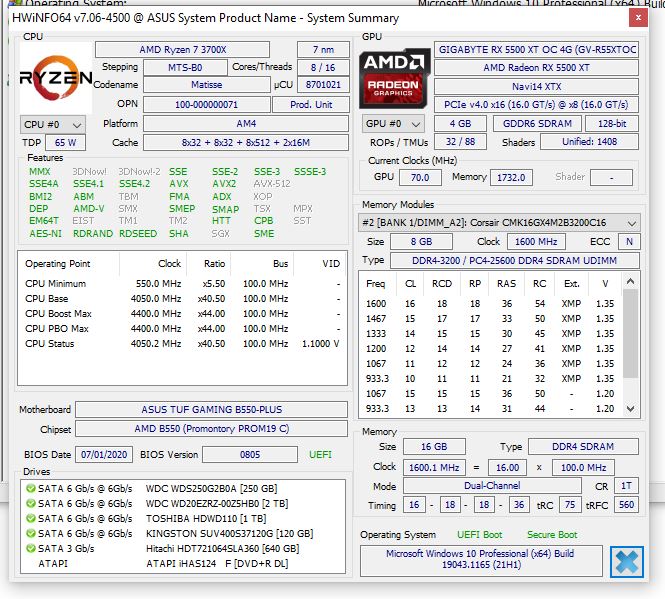Click the AVX2 feature label
The image size is (665, 599).
(224, 184)
